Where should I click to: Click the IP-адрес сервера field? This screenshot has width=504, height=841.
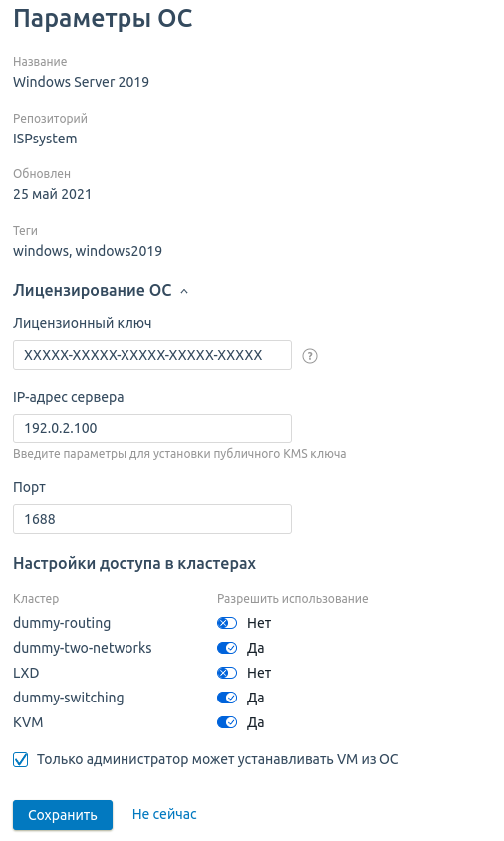click(x=152, y=428)
